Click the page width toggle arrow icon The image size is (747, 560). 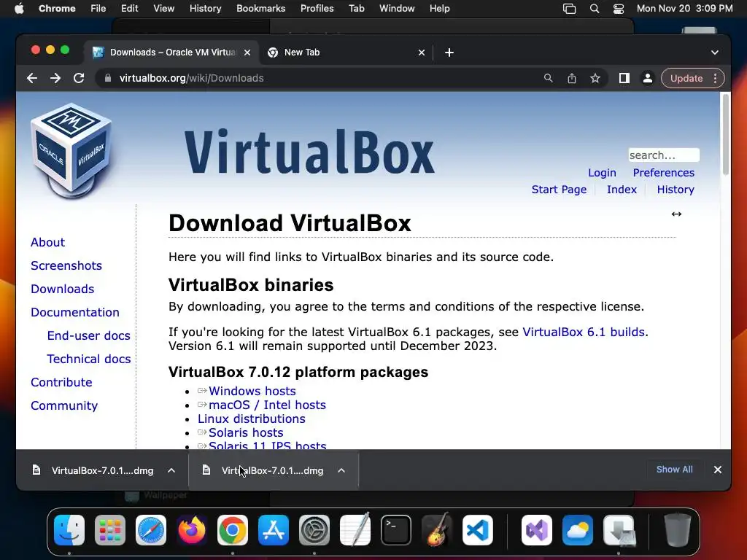coord(676,214)
